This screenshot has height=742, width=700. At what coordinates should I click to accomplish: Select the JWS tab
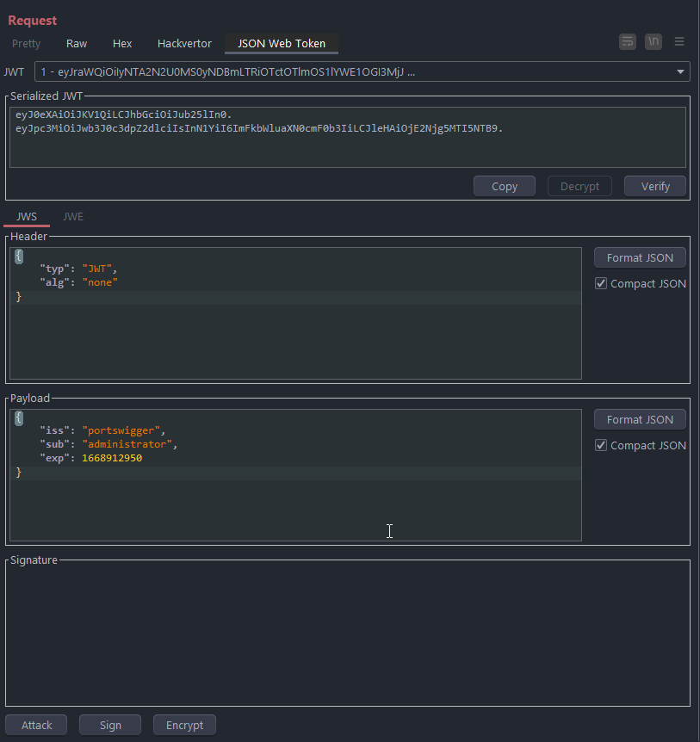[27, 216]
